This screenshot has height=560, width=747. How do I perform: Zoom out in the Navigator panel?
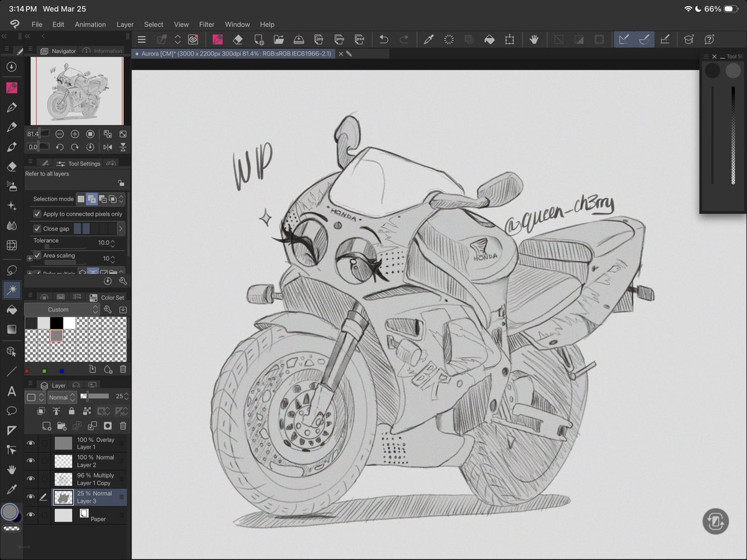59,134
